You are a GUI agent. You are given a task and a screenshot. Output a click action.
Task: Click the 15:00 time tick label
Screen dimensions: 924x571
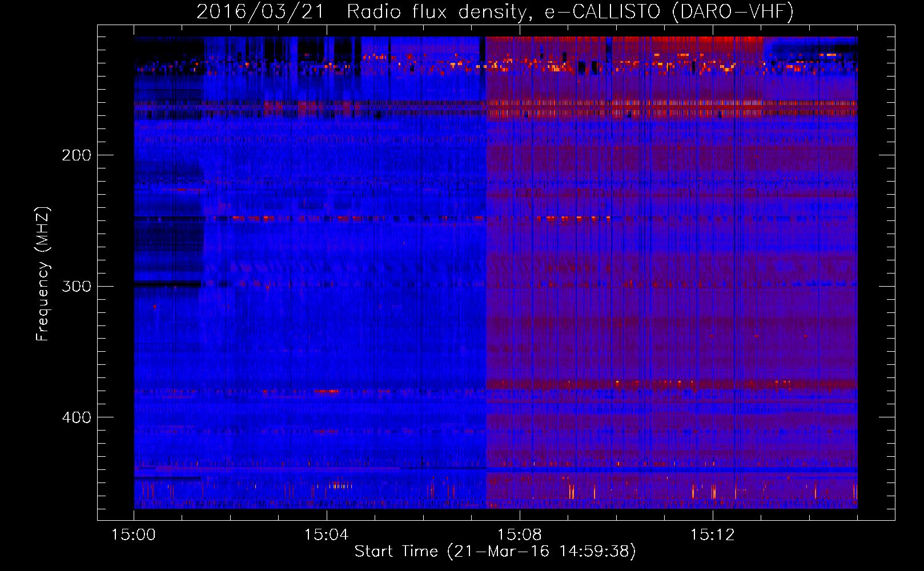point(134,535)
